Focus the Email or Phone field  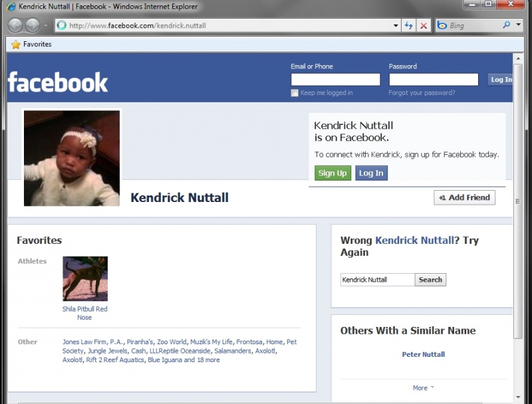coord(335,80)
